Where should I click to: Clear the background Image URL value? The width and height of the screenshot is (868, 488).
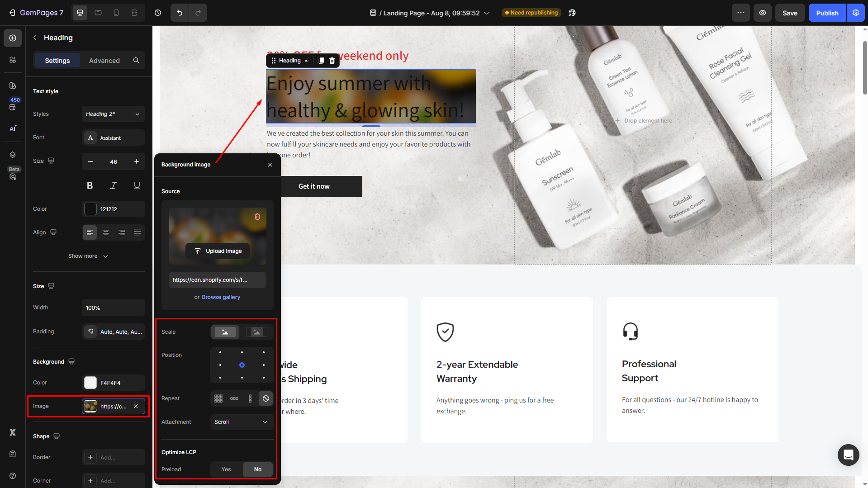(136, 406)
